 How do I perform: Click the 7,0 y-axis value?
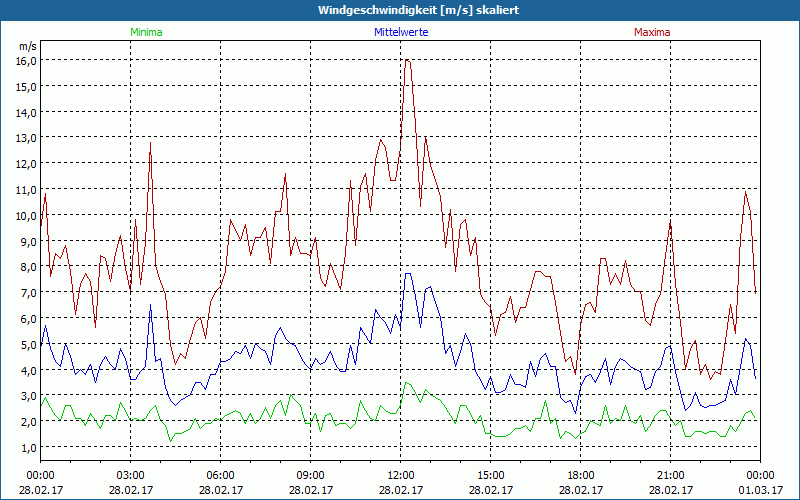tap(29, 292)
